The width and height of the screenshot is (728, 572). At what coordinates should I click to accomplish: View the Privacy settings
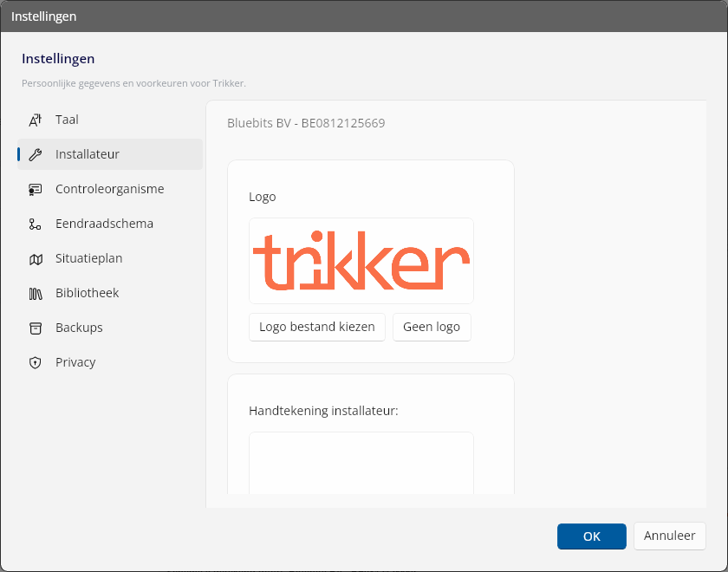click(x=110, y=362)
